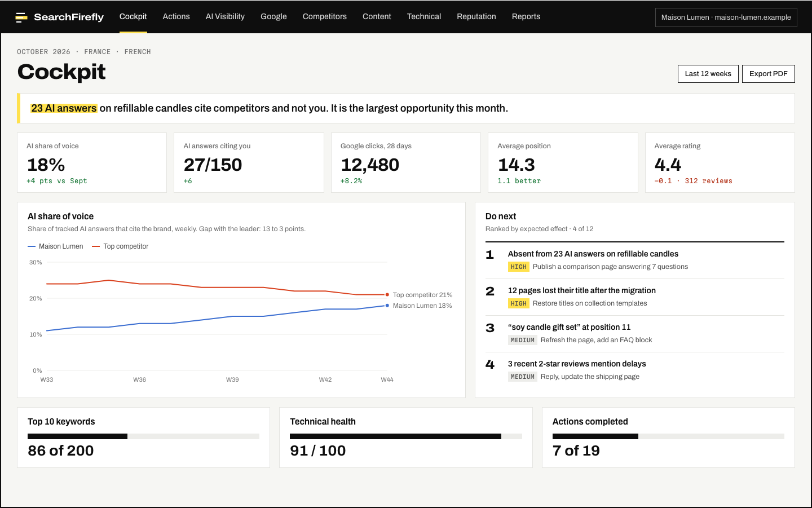Click the highlighted 23 AI answers text

[x=64, y=108]
